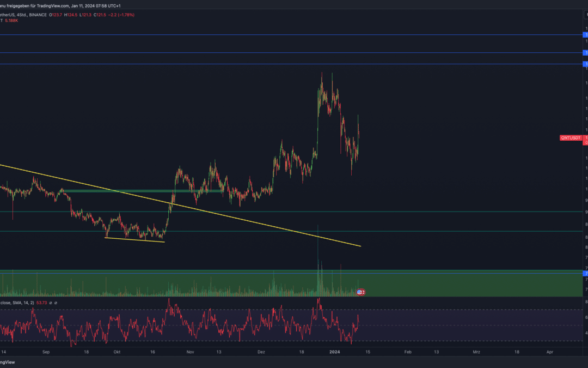Select the large green zone at chart bottom
This screenshot has height=368, width=588.
[x=291, y=283]
